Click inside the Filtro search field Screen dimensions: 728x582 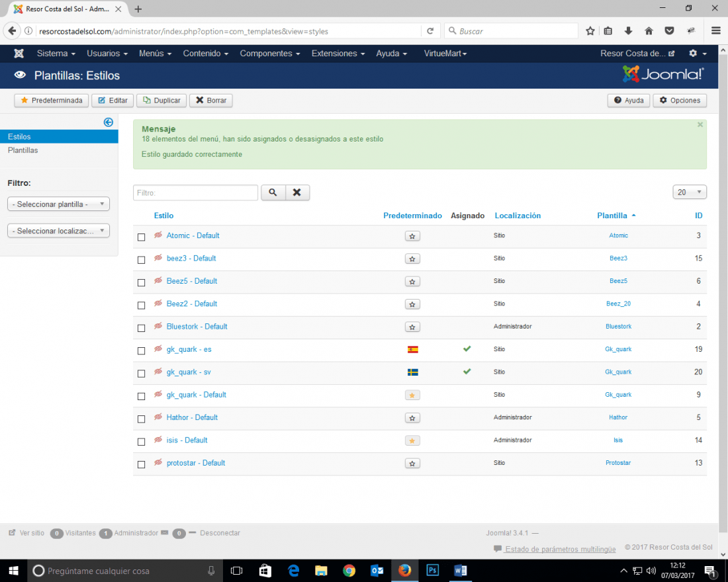(195, 192)
